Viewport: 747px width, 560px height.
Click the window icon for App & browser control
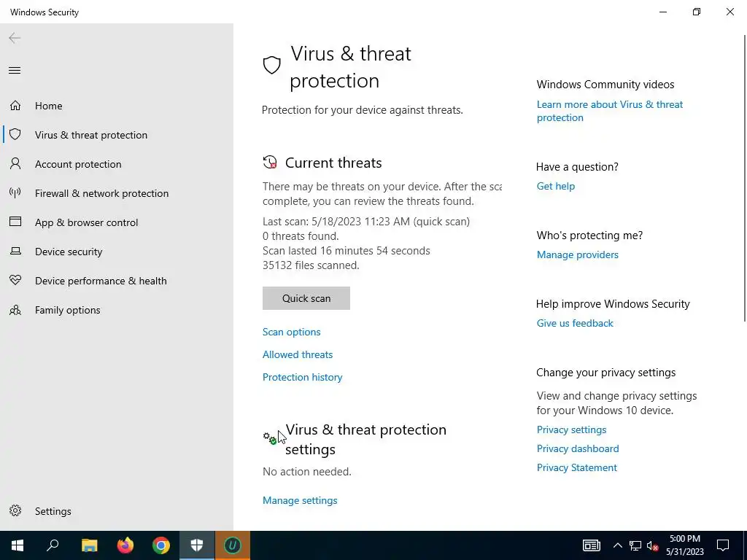(15, 222)
